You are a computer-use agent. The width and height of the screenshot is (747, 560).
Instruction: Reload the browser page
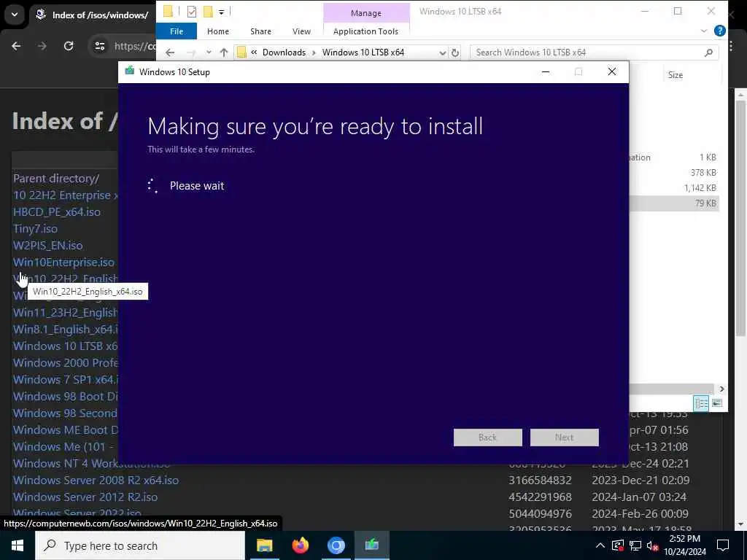[69, 46]
